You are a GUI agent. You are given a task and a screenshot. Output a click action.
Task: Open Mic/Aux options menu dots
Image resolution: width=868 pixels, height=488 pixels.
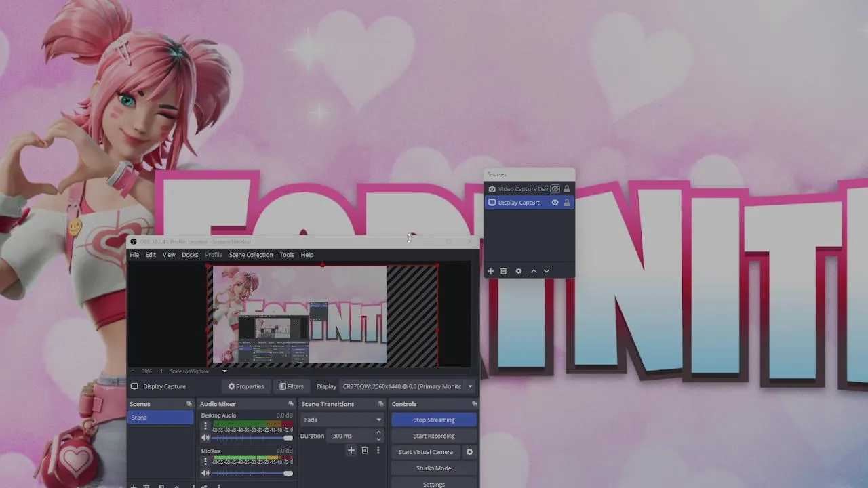[x=205, y=462]
